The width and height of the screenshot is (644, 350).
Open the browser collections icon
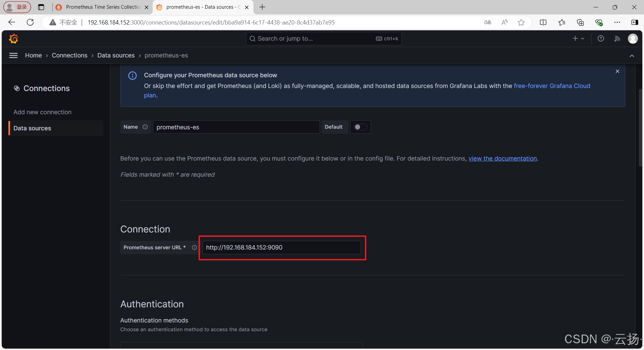(x=580, y=23)
